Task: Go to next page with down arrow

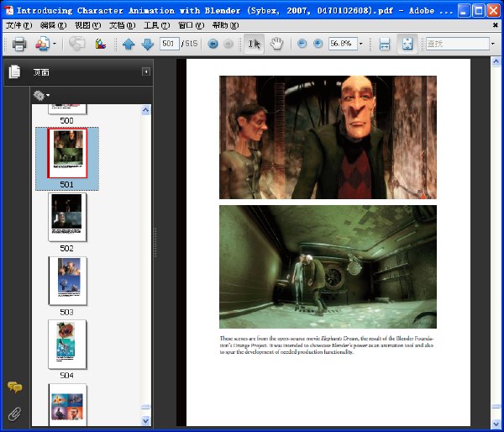Action: [x=147, y=44]
